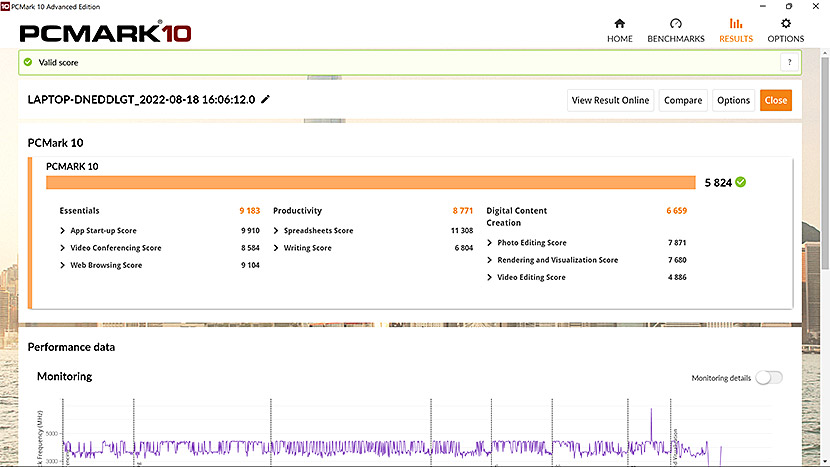
Task: Click the green check beside 5 824 score
Action: pyautogui.click(x=740, y=182)
